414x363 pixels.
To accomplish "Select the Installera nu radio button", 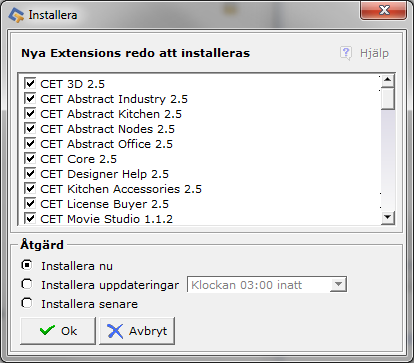I will pos(27,265).
